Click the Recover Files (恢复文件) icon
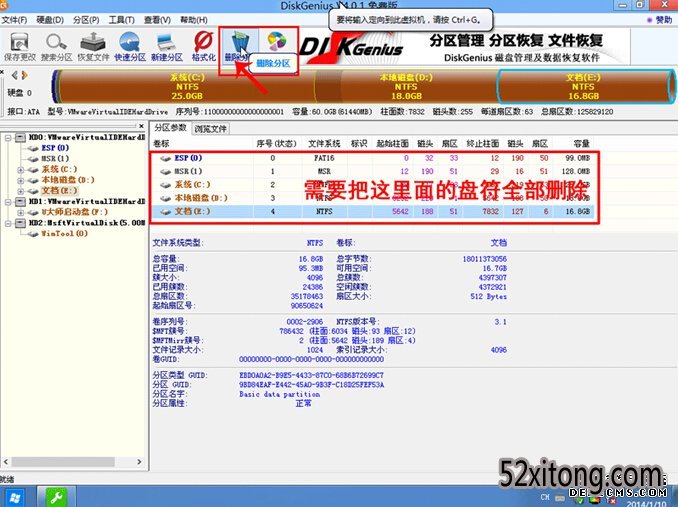The width and height of the screenshot is (678, 507). point(93,46)
